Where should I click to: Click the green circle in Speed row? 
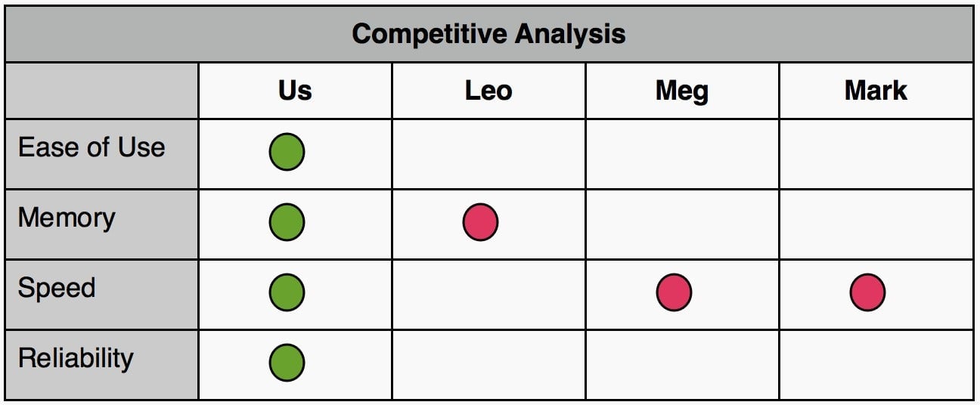click(x=287, y=292)
